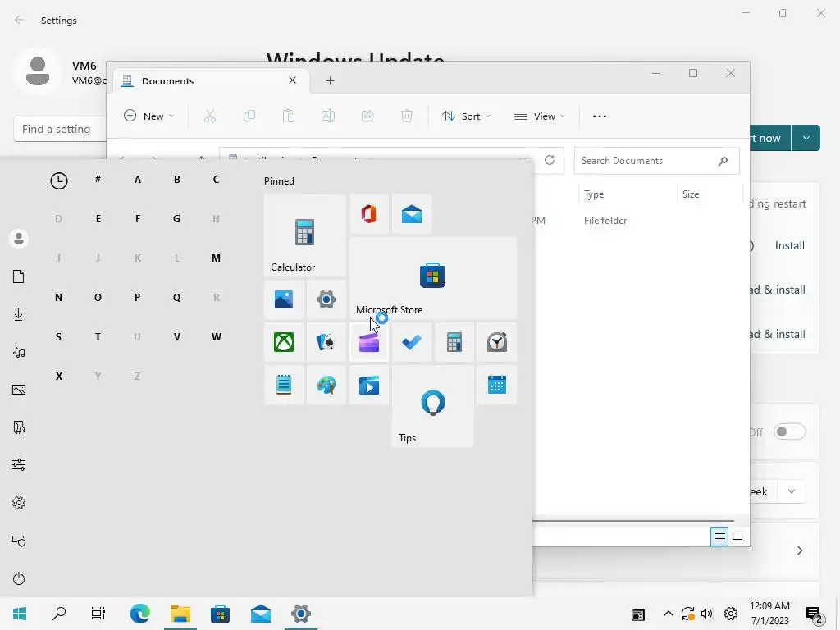
Task: Expand the View menu in File Explorer
Action: pyautogui.click(x=540, y=116)
